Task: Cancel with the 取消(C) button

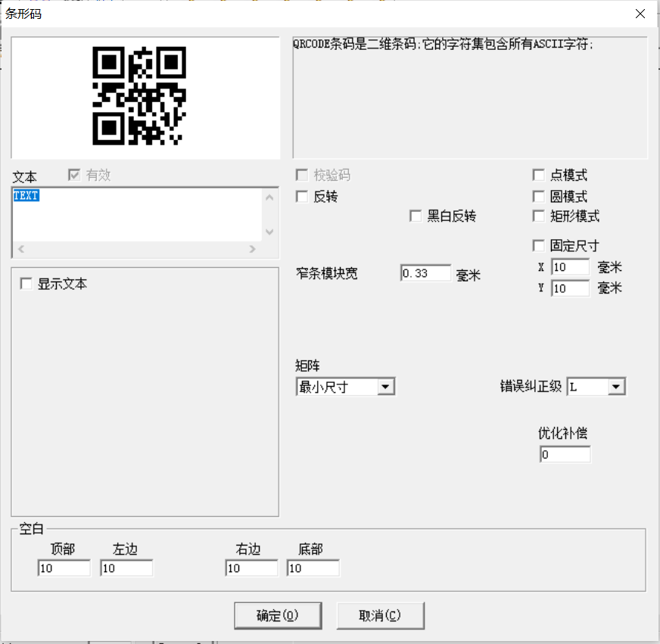Action: 380,615
